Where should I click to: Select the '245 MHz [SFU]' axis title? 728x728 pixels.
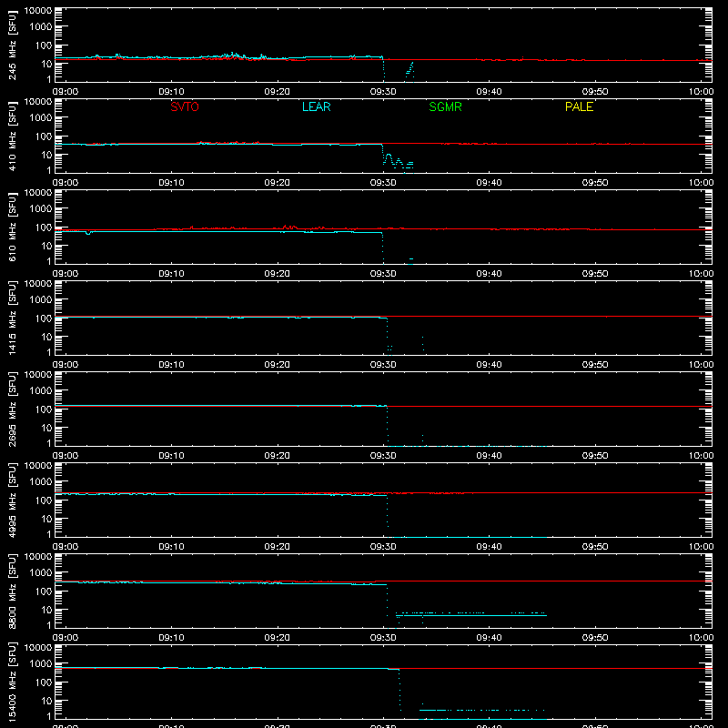click(x=13, y=45)
